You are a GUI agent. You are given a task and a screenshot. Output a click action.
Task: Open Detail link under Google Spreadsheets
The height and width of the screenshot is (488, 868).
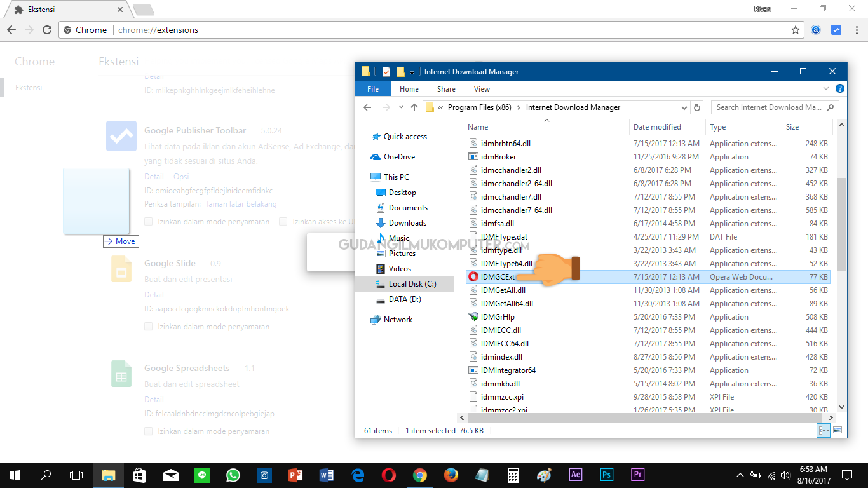[154, 400]
